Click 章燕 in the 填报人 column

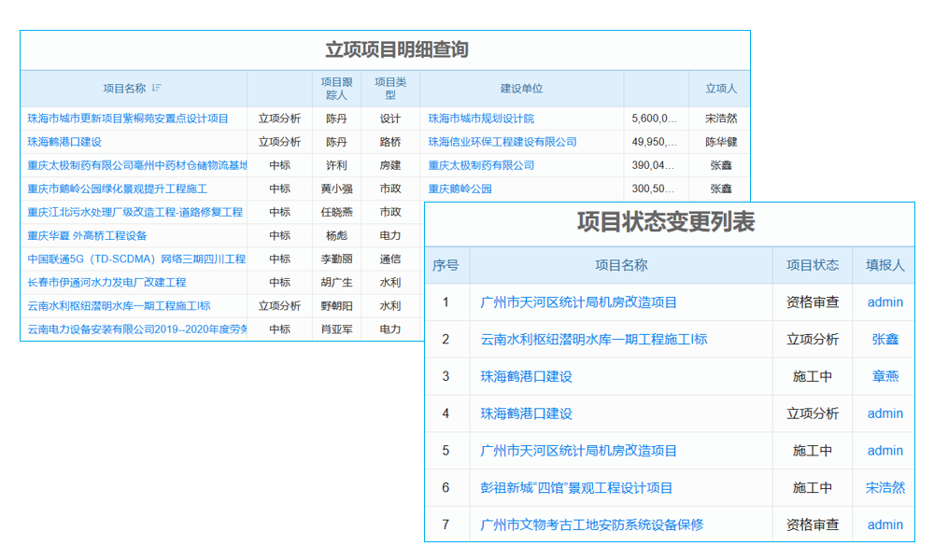[x=884, y=376]
